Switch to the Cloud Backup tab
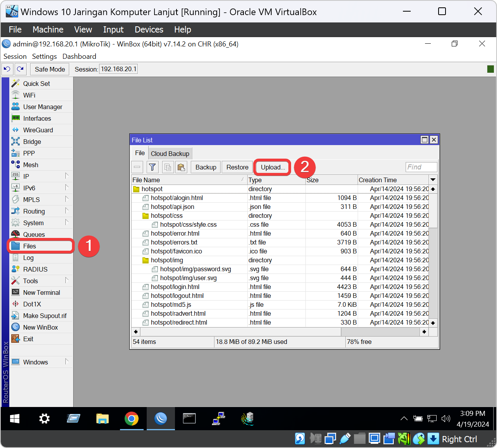 (x=170, y=154)
